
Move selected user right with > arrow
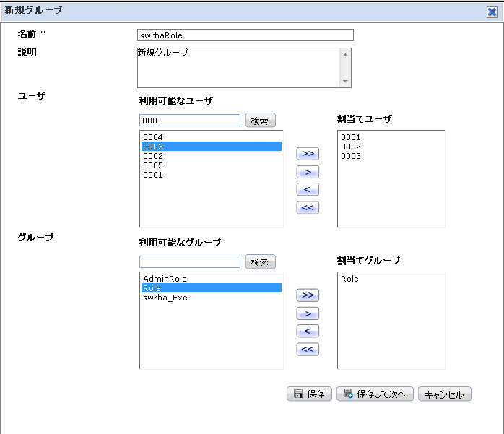pyautogui.click(x=308, y=172)
